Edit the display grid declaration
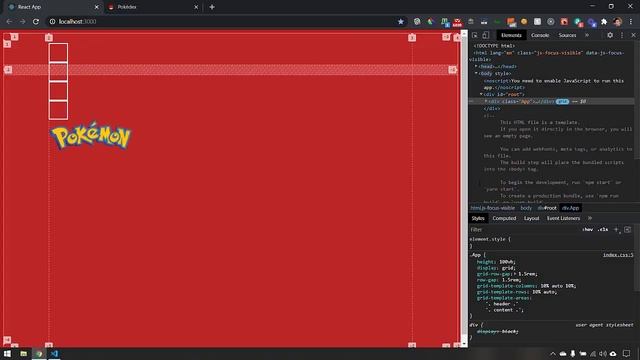The image size is (640, 360). (x=496, y=268)
